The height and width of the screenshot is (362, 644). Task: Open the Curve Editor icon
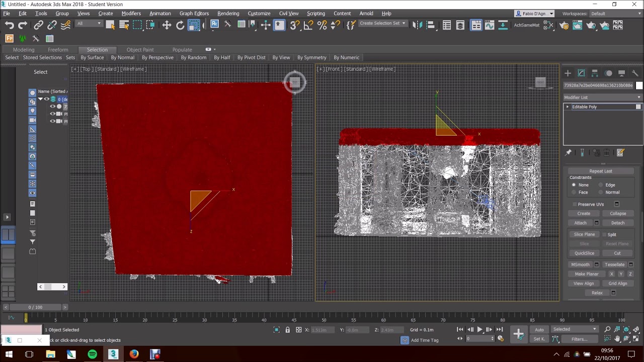(x=490, y=25)
